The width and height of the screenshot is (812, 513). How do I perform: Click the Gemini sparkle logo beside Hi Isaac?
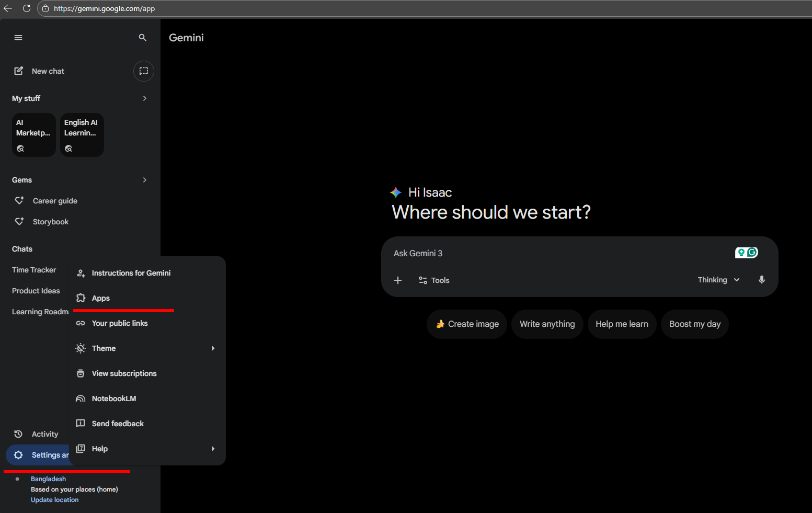pyautogui.click(x=396, y=192)
